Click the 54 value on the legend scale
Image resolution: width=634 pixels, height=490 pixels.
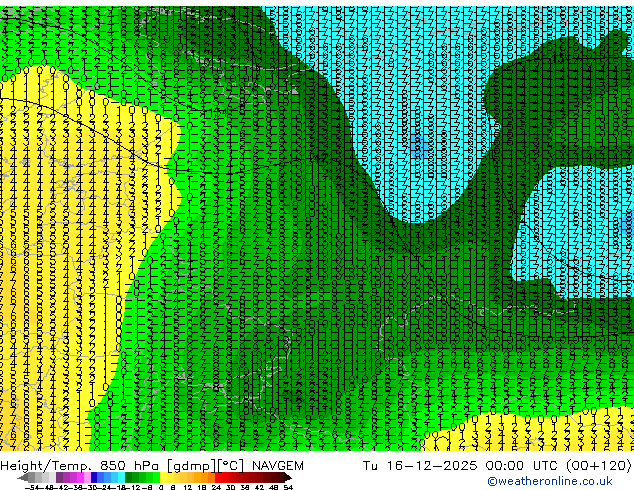[x=288, y=488]
